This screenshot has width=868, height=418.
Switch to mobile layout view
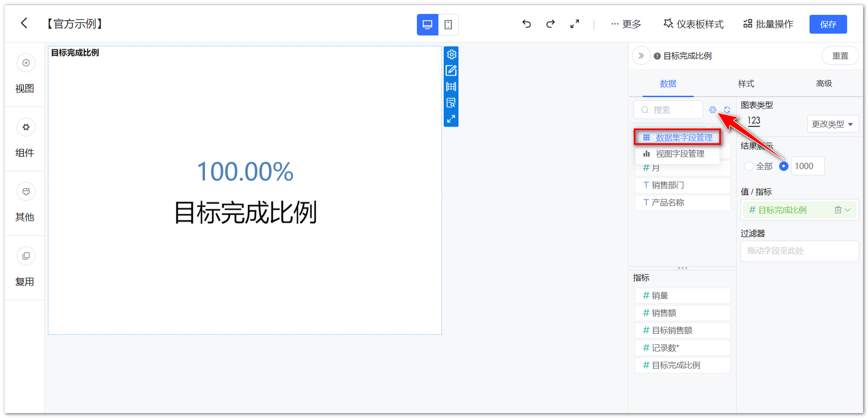coord(448,24)
